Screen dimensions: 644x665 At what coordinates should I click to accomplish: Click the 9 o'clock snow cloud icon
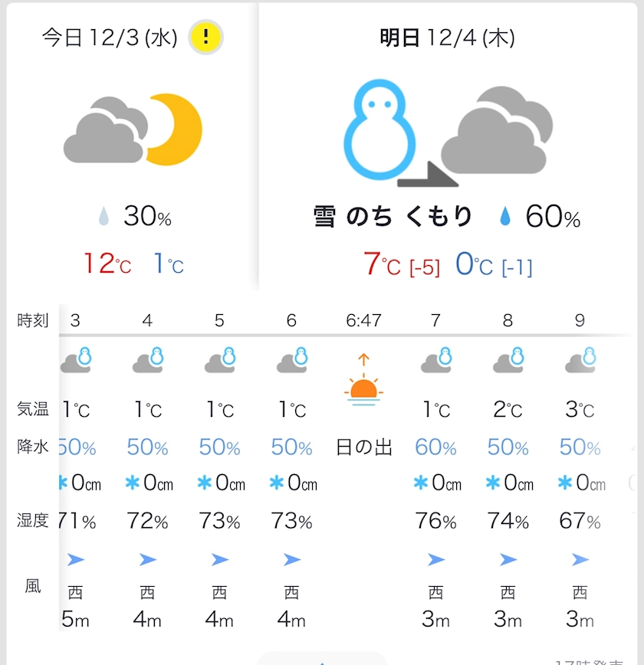[580, 359]
